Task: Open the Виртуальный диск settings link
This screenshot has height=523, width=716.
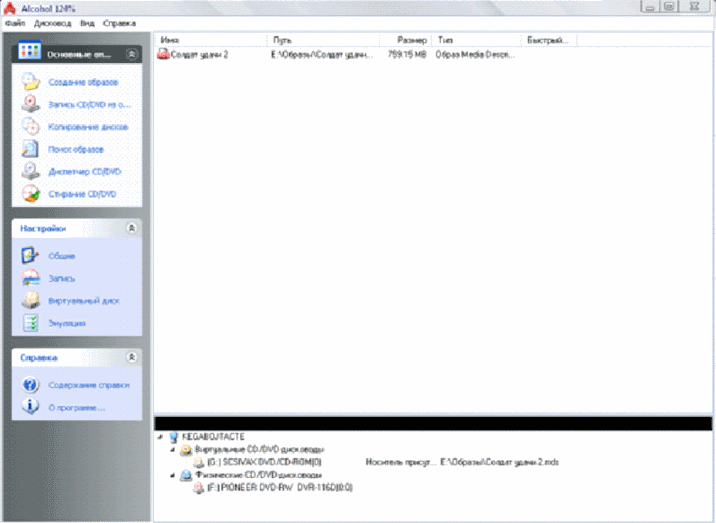Action: pyautogui.click(x=84, y=301)
